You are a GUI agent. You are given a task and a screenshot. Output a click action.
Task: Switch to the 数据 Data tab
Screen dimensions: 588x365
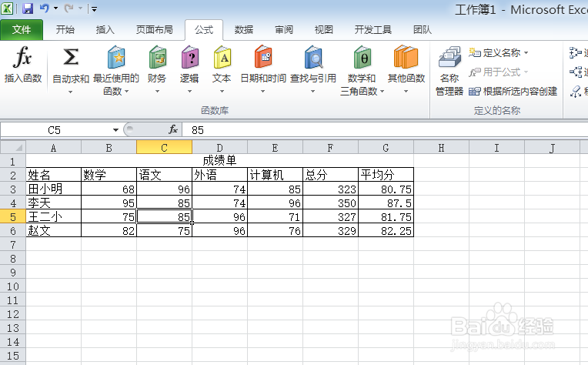[244, 29]
